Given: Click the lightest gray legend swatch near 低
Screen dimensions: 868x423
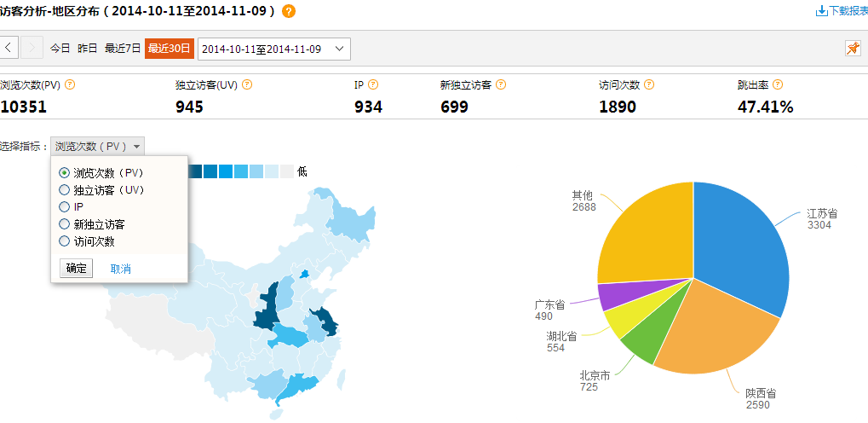Looking at the screenshot, I should pos(287,171).
